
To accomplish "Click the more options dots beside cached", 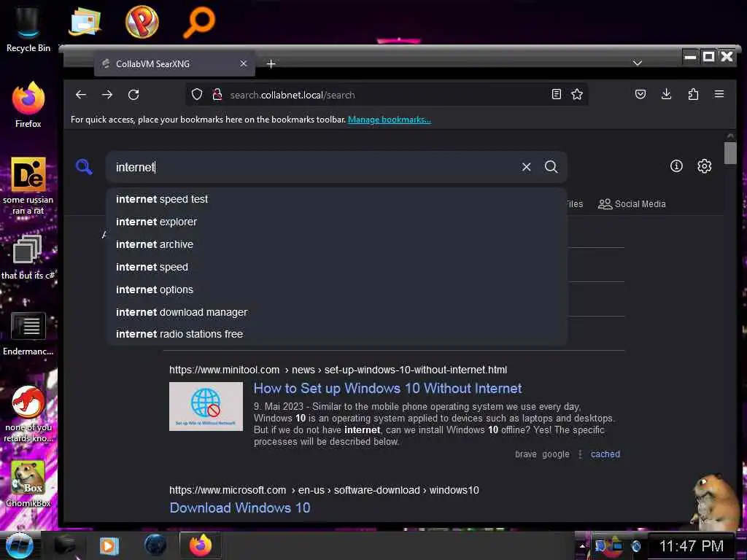I will (x=580, y=454).
